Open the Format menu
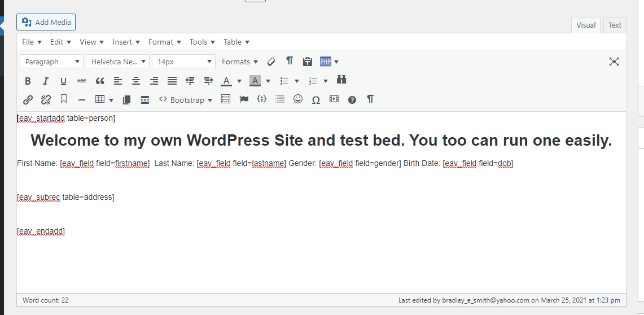The width and height of the screenshot is (644, 315). (164, 42)
